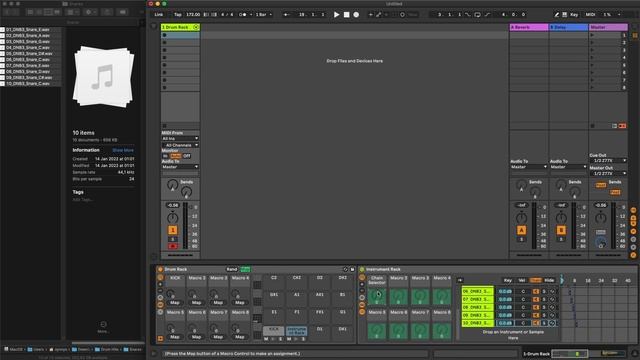Click the Session Record circle button

[x=402, y=15]
